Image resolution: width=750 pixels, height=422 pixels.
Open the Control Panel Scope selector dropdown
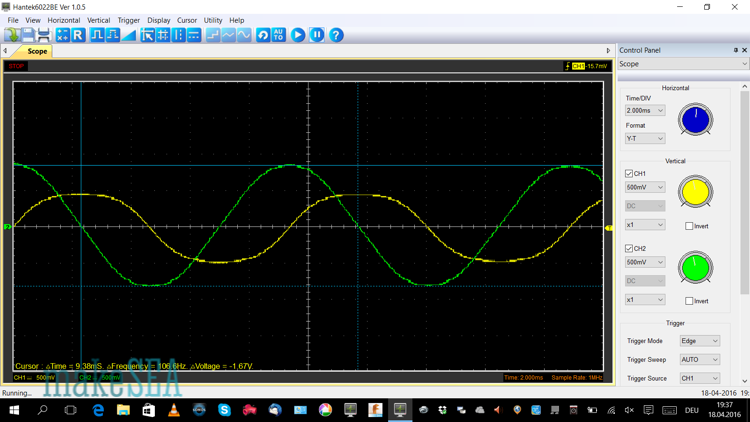683,64
